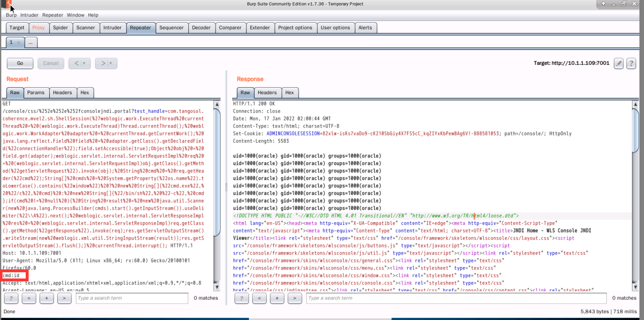Switch to the Decoder tool tab
This screenshot has height=320, width=644.
pyautogui.click(x=201, y=28)
